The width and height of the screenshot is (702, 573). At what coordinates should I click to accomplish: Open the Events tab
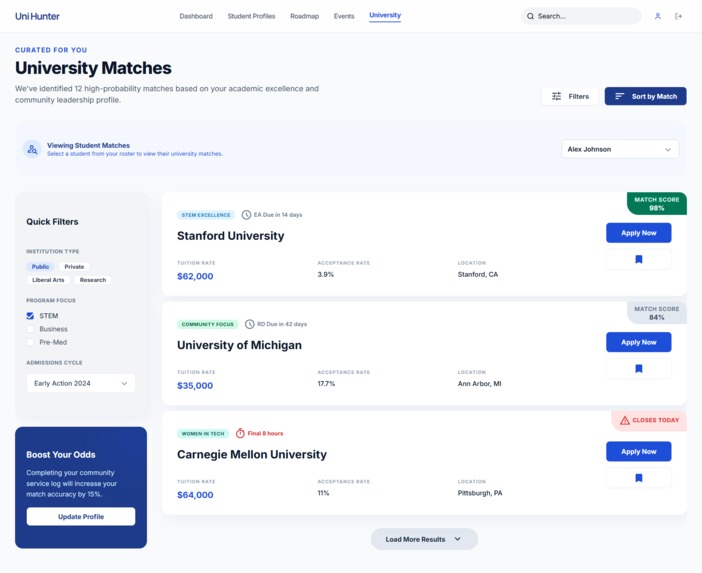[344, 16]
